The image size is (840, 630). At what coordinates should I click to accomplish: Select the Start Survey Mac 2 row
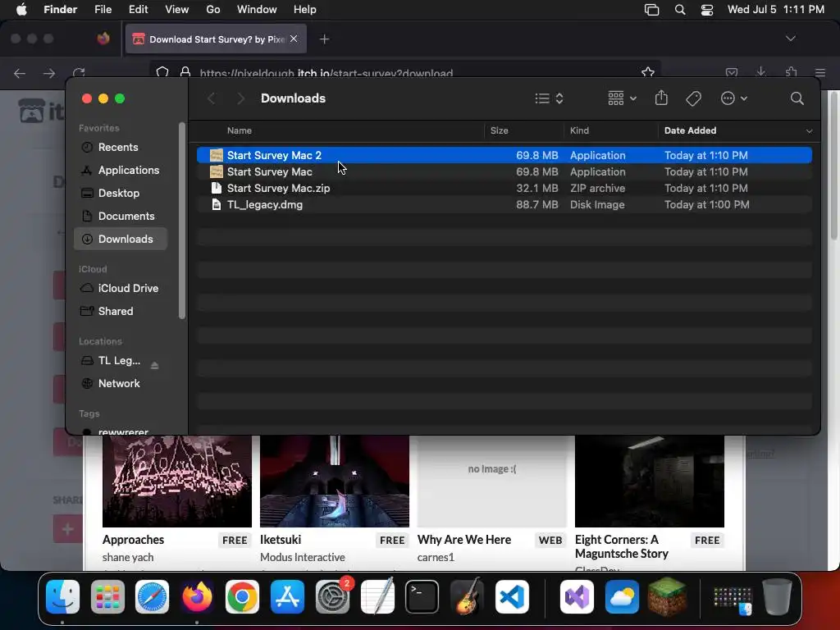point(504,155)
